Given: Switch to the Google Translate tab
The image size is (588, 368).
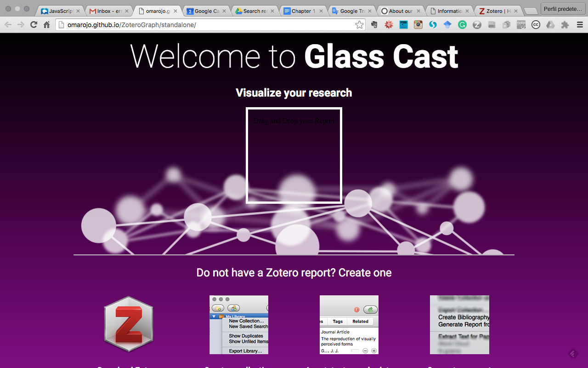Looking at the screenshot, I should 352,11.
